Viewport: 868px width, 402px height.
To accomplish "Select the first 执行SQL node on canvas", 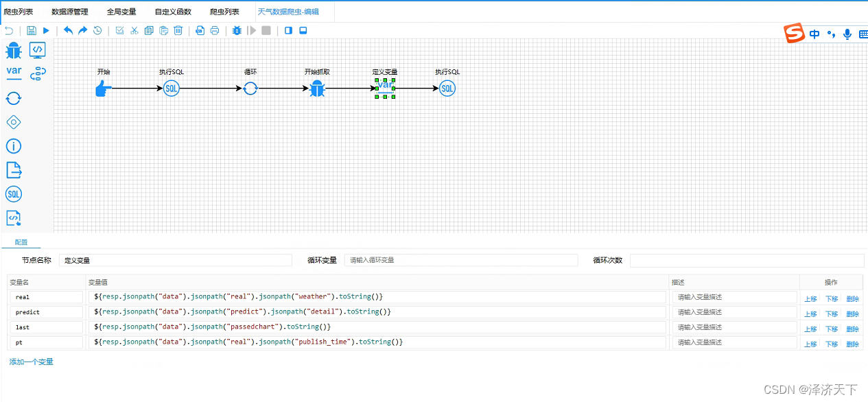I will coord(172,88).
